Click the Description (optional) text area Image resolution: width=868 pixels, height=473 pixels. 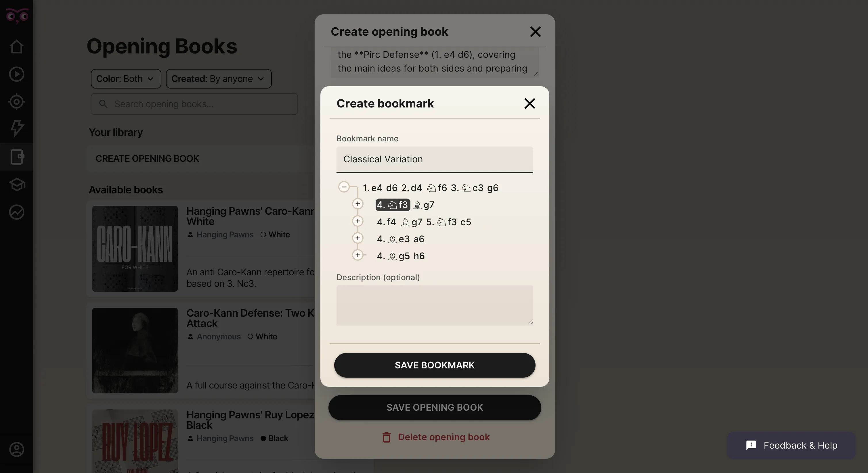[434, 305]
